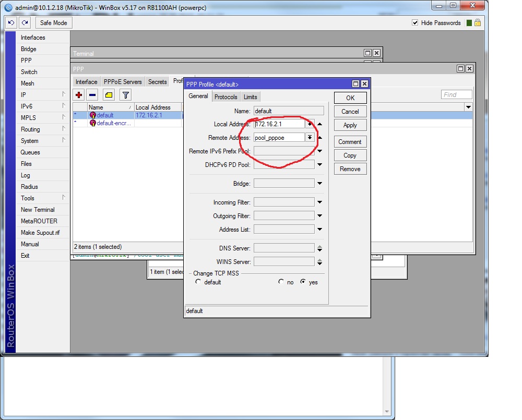Click the profile icon of the default row
Image resolution: width=522 pixels, height=420 pixels.
point(92,115)
